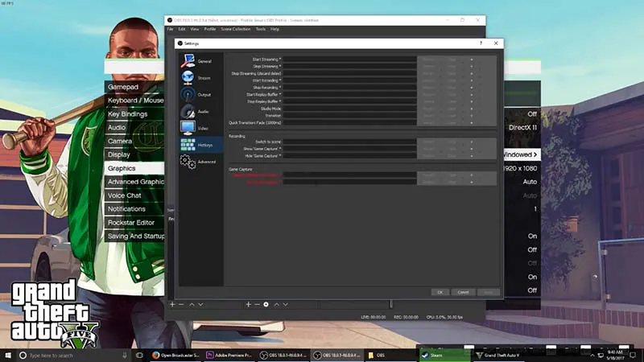The width and height of the screenshot is (644, 362).
Task: Open the Scene Collection menu
Action: 236,29
